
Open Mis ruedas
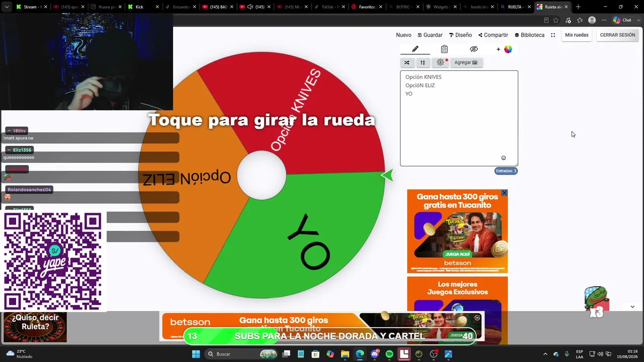click(577, 35)
